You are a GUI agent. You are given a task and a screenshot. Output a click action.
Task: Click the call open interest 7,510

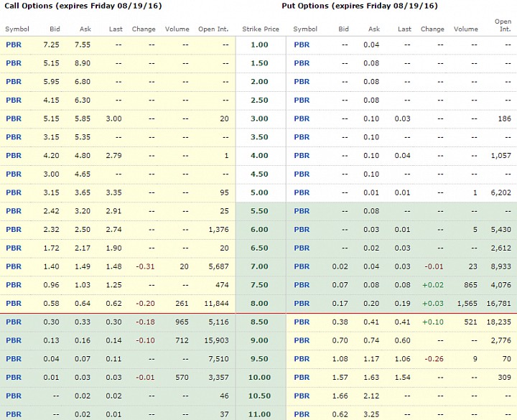(218, 359)
